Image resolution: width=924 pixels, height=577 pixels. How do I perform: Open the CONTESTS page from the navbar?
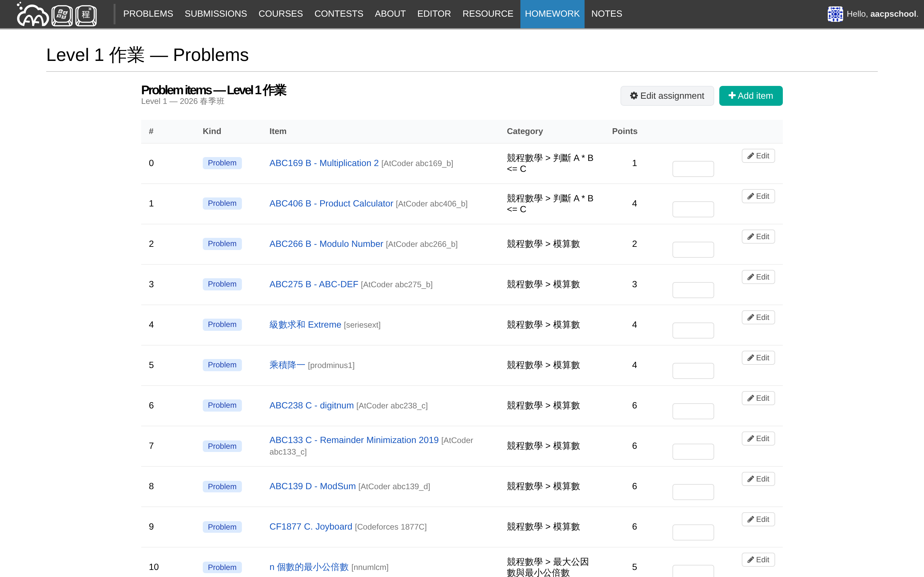tap(339, 14)
